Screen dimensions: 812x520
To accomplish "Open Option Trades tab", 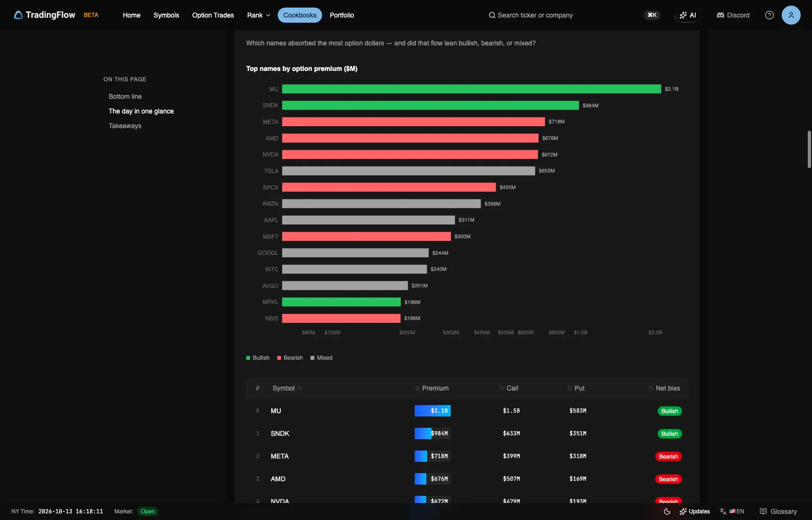I will (x=213, y=15).
